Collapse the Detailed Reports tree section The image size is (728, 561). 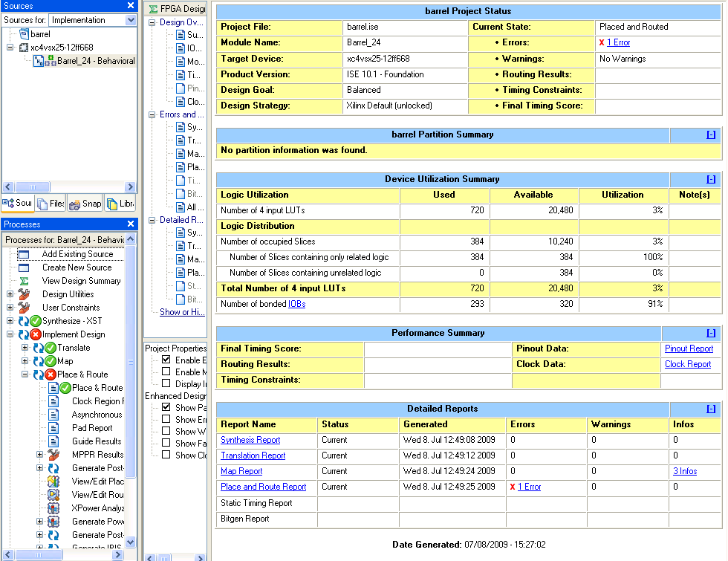[x=152, y=220]
